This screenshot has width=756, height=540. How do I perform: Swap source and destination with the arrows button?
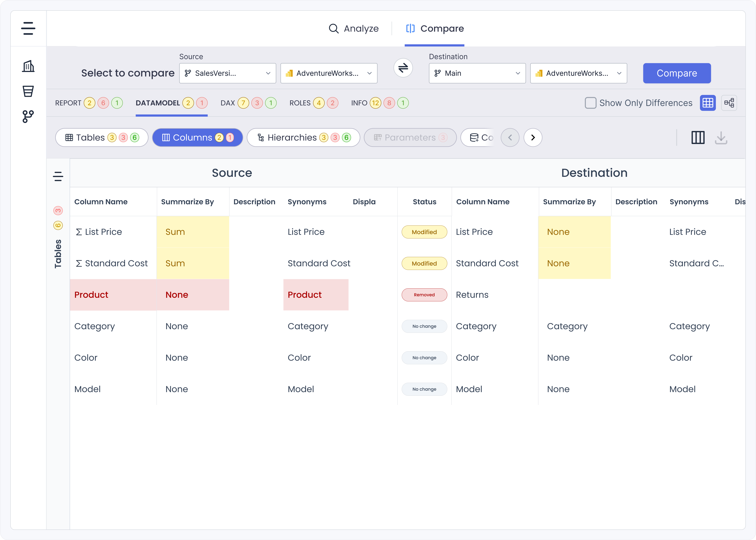point(403,68)
